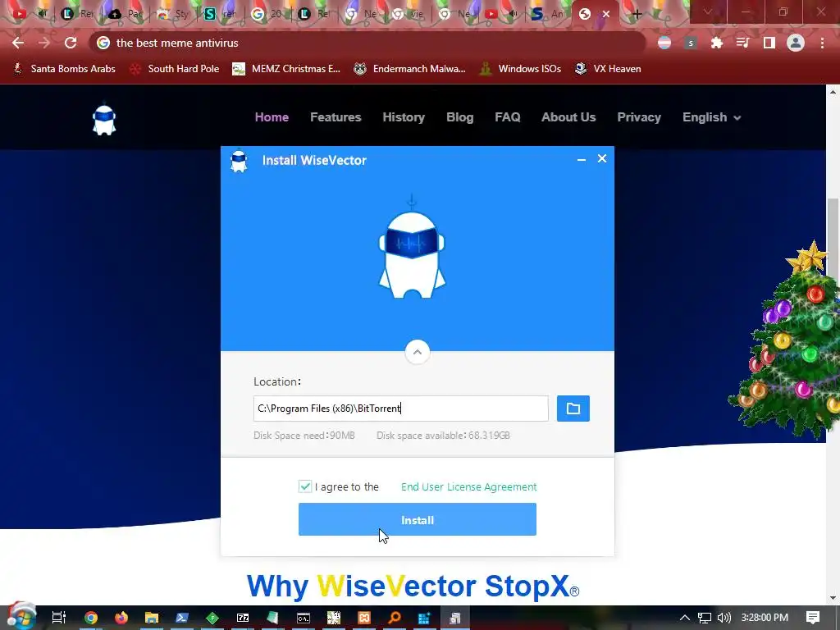Open the orange magnifier app on taskbar
The height and width of the screenshot is (630, 840).
[x=395, y=618]
